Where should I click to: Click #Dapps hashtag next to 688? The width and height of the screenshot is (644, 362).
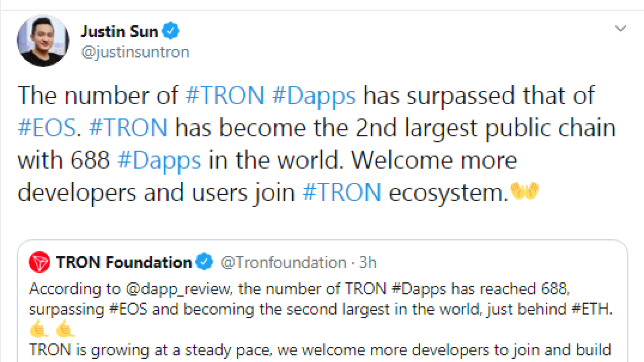(x=159, y=161)
